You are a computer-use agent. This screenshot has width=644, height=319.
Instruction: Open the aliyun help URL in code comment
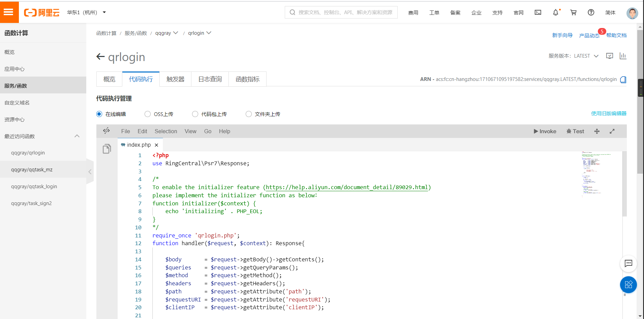347,187
